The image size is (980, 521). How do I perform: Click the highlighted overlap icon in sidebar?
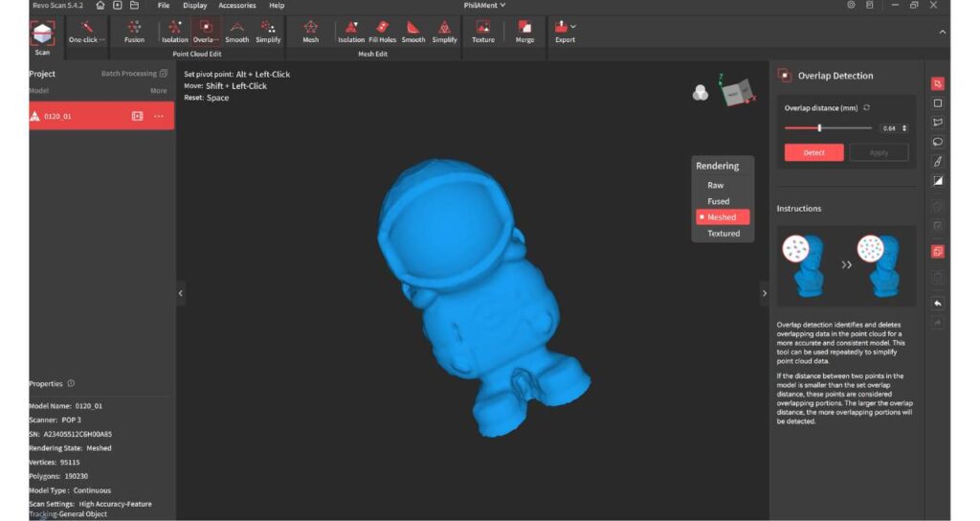pyautogui.click(x=938, y=252)
